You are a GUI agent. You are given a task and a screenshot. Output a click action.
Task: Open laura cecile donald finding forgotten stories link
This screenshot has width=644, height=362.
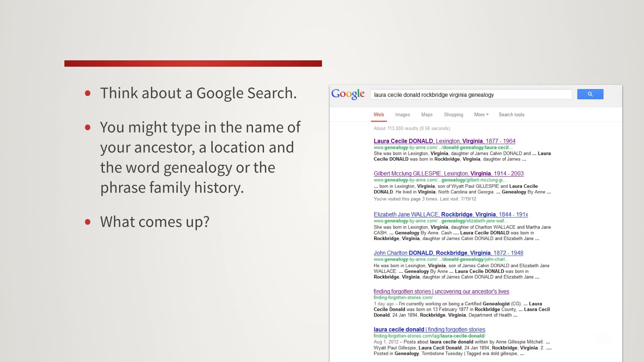429,329
